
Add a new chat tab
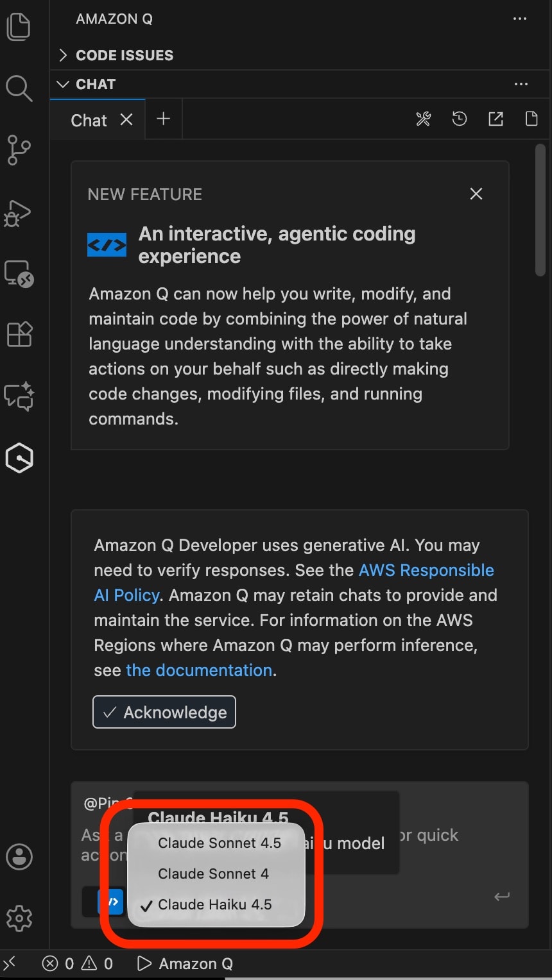point(164,119)
